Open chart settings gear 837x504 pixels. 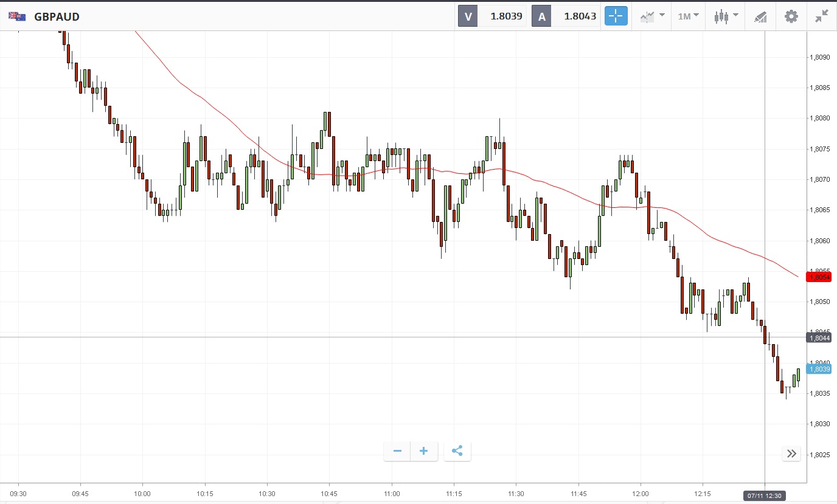click(x=791, y=16)
